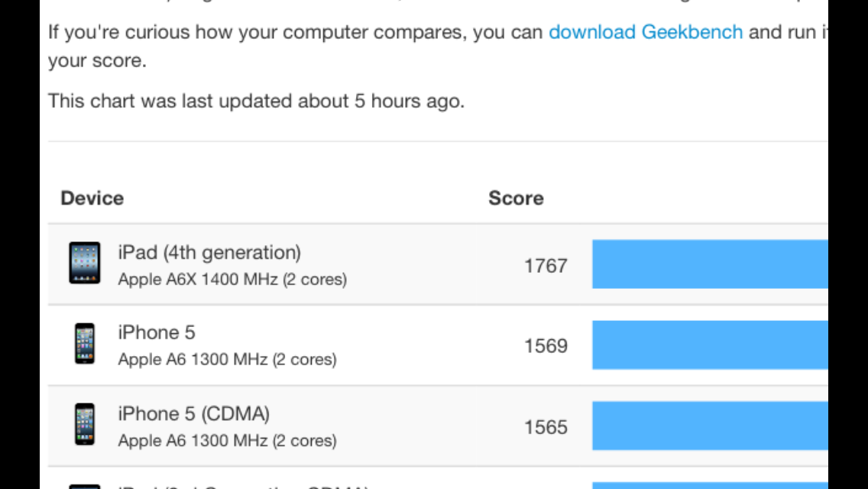Click the 1565 score value
Viewport: 868px width, 489px height.
pyautogui.click(x=546, y=427)
